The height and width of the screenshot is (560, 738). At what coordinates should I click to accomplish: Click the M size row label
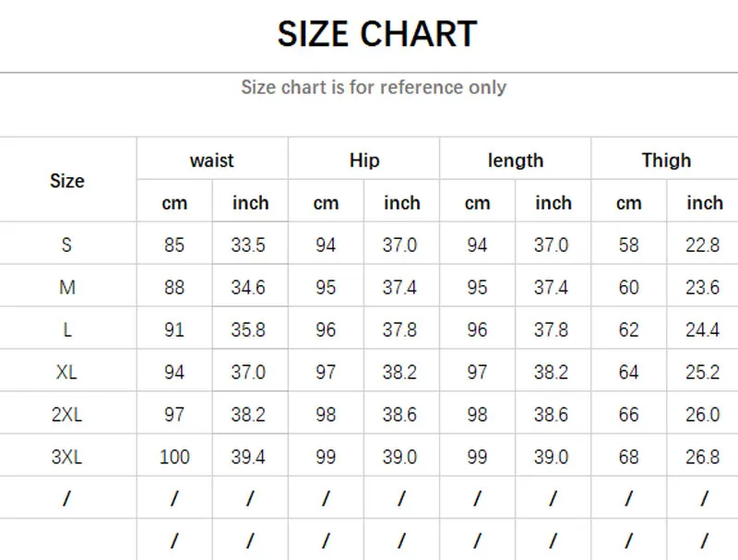click(67, 288)
